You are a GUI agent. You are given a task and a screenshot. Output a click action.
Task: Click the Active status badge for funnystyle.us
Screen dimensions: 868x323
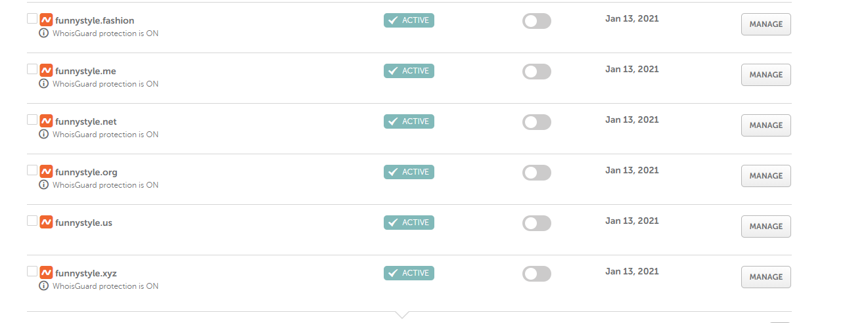409,223
